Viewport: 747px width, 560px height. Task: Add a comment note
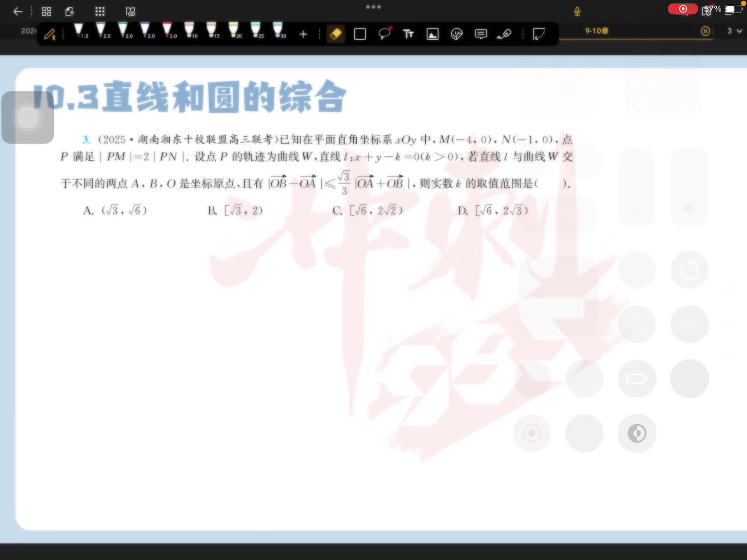480,34
